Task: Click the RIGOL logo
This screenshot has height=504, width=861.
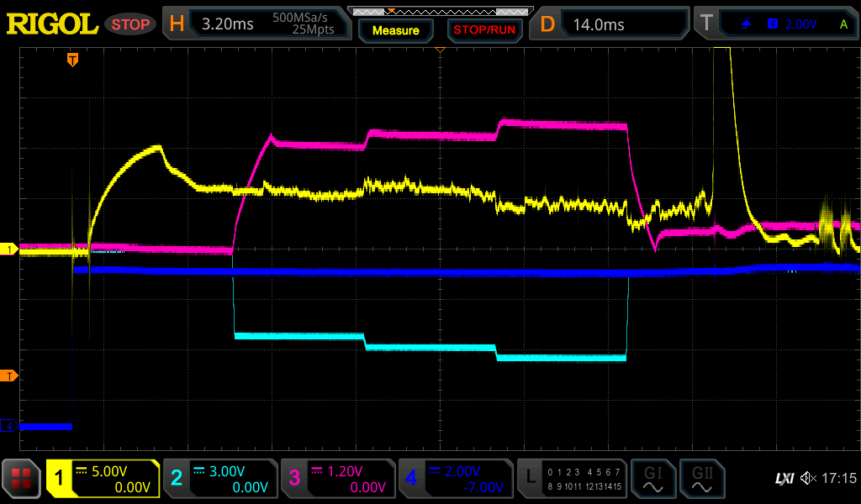Action: click(x=52, y=24)
